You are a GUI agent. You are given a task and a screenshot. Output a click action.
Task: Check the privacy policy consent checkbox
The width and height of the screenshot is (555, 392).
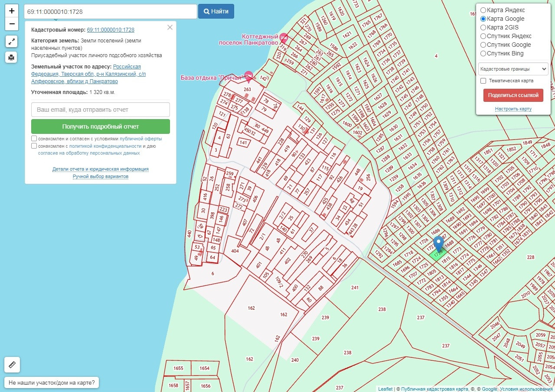tap(34, 146)
